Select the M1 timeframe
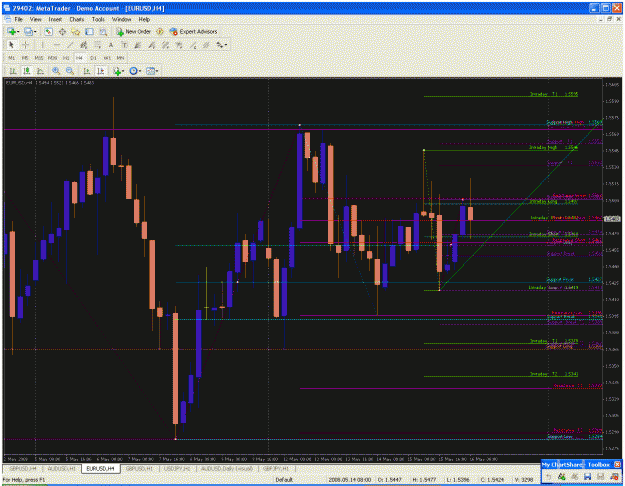The width and height of the screenshot is (625, 486). (12, 58)
